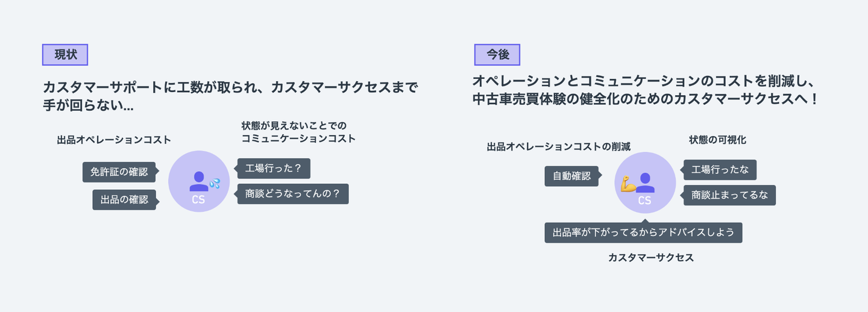Click the flexing-arm CS person icon

pyautogui.click(x=638, y=181)
